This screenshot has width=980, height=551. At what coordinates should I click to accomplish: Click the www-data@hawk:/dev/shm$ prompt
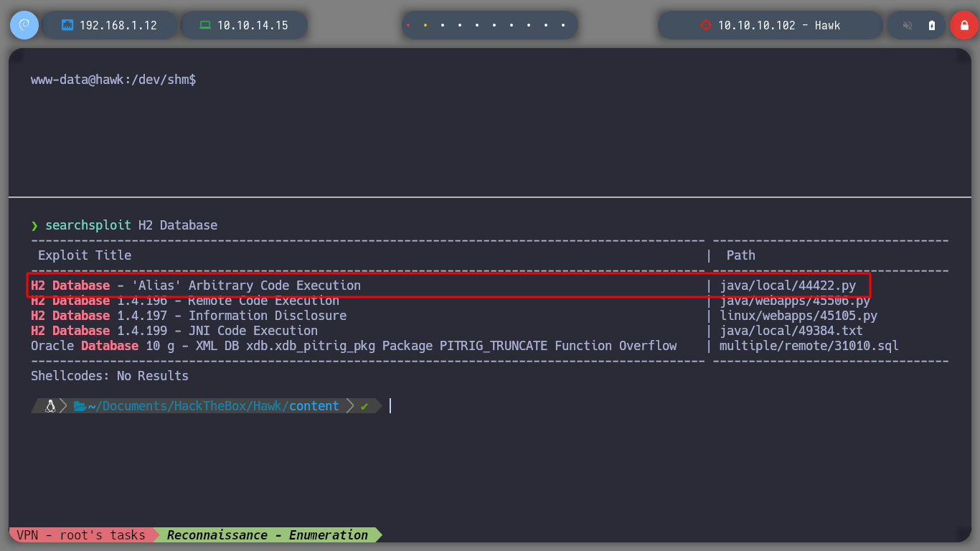pos(113,80)
